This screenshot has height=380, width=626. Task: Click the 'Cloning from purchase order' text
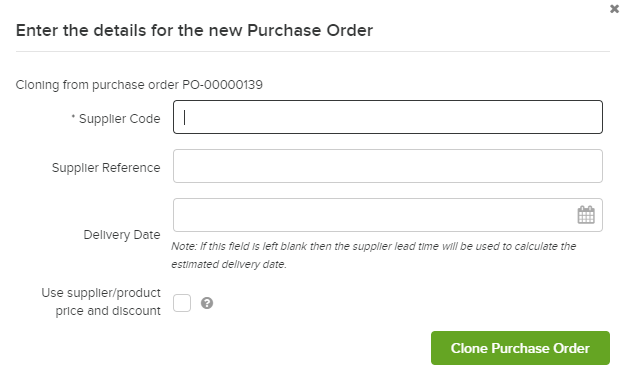97,85
